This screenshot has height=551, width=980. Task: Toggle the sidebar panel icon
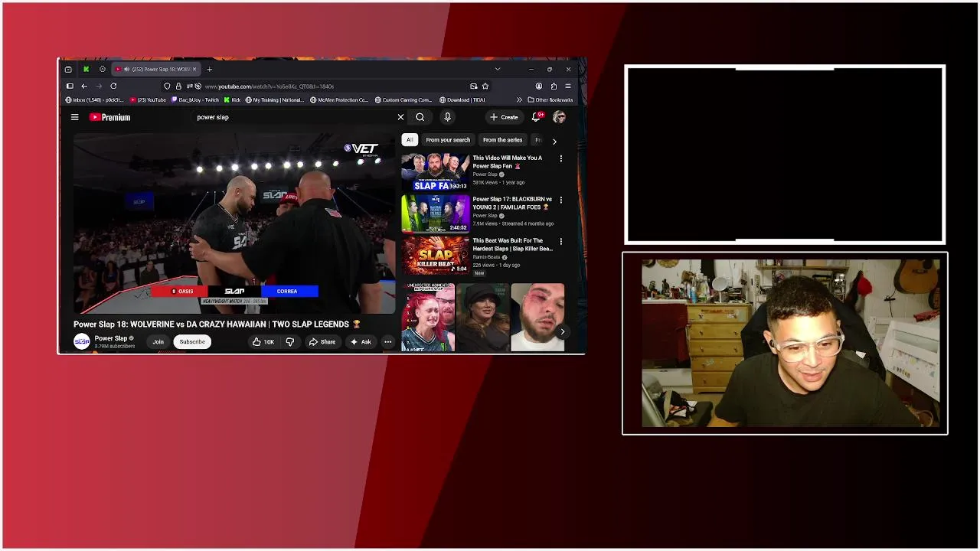[70, 86]
